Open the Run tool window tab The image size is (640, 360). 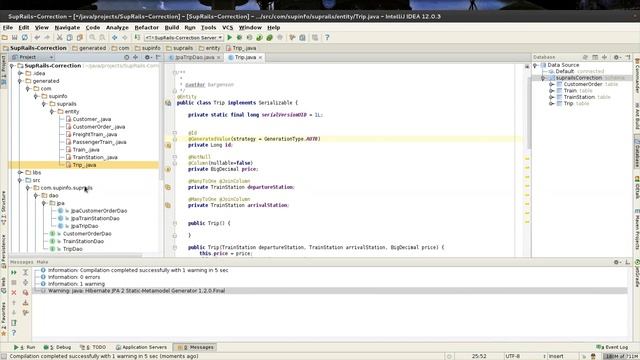[24, 347]
